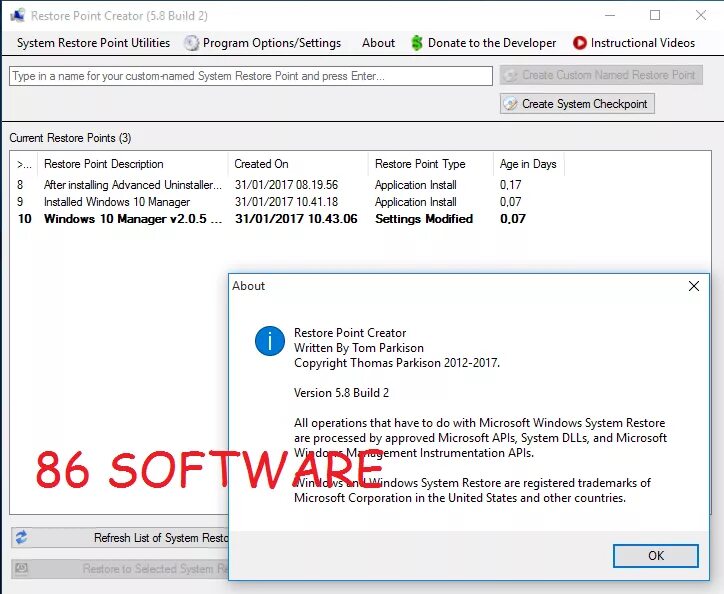This screenshot has height=594, width=724.
Task: Click Create System Checkpoint button
Action: click(577, 103)
